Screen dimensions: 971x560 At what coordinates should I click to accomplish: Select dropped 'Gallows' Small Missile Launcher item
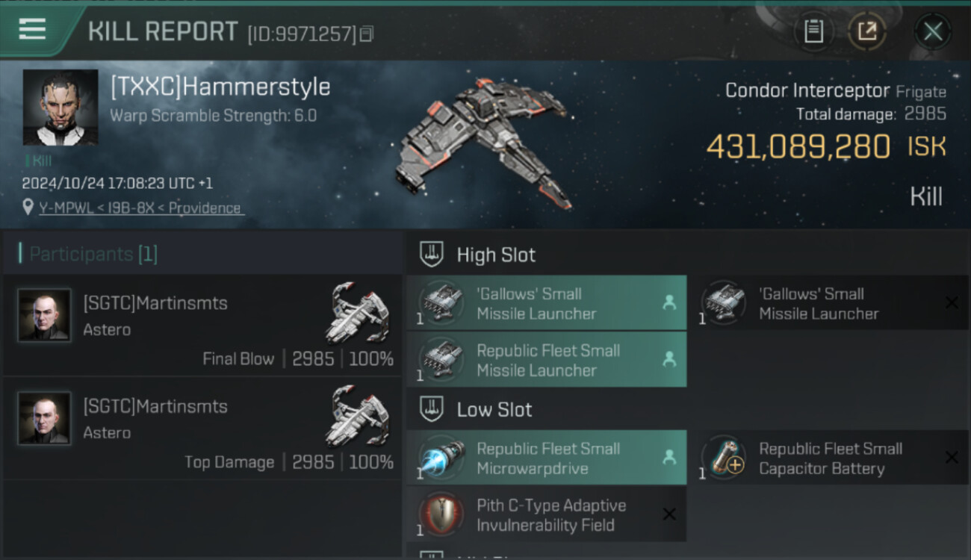(546, 303)
